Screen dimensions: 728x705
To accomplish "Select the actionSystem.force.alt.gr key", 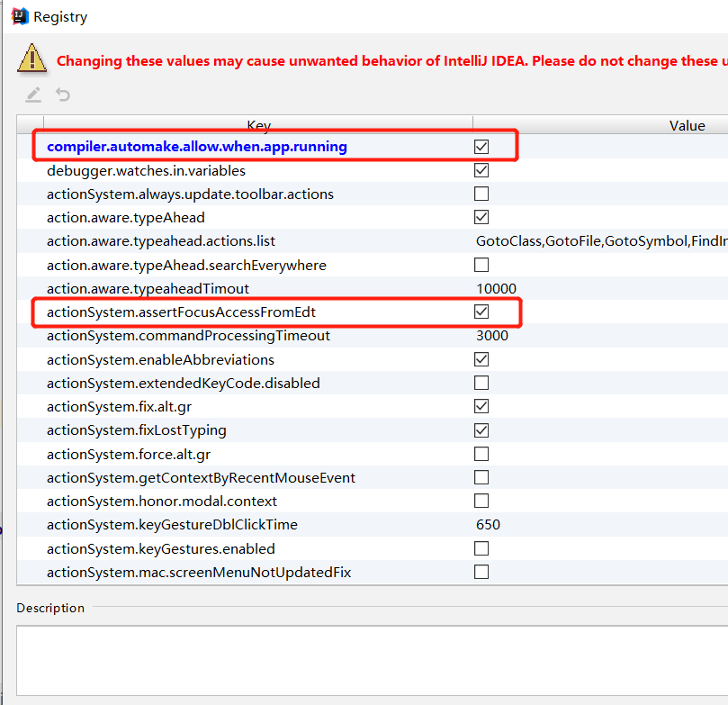I will click(x=129, y=454).
